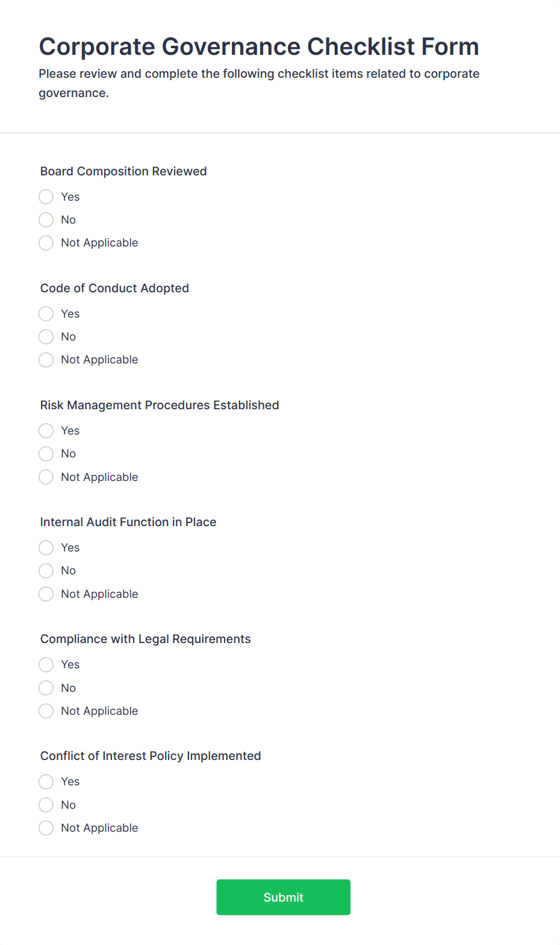Choose Not Applicable for Code of Conduct Adopted

[46, 360]
